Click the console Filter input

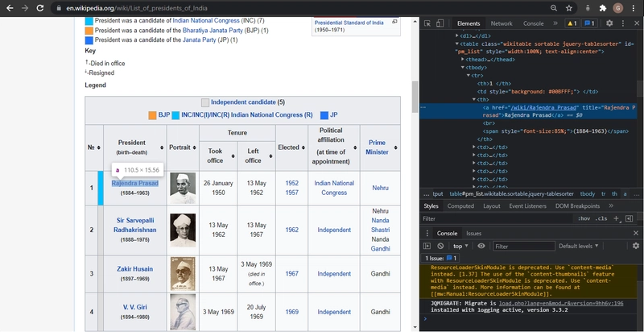pyautogui.click(x=524, y=246)
